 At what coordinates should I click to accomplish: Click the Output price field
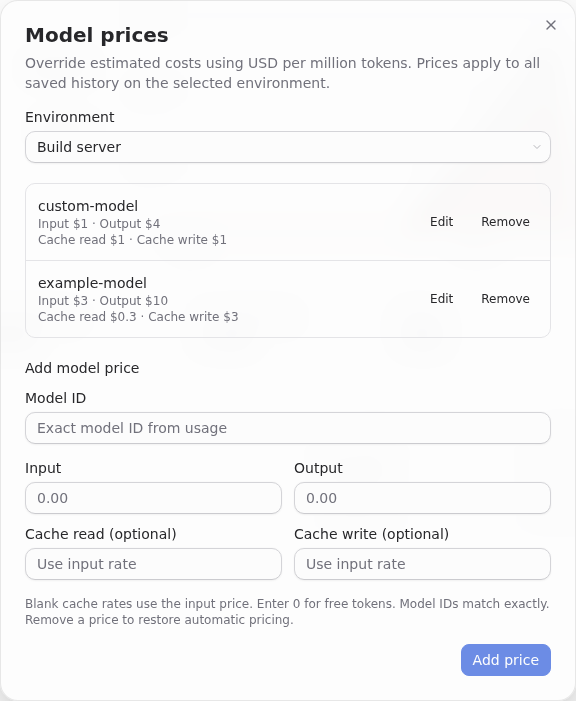coord(422,498)
